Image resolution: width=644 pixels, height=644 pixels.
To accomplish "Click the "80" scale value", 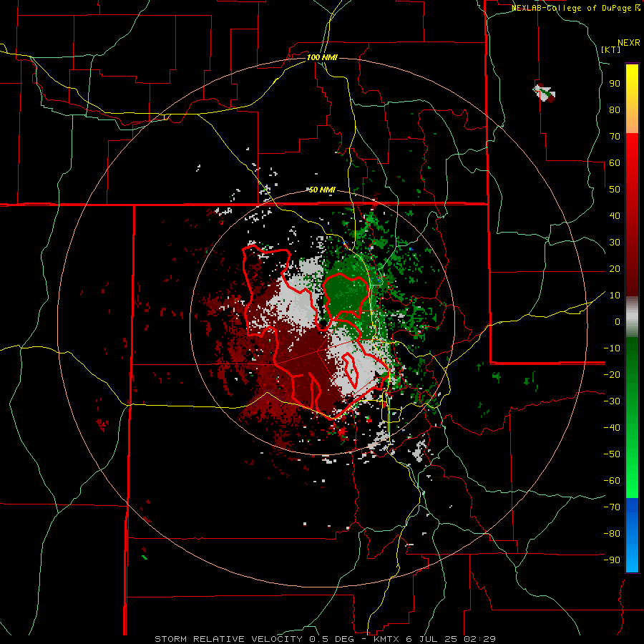I will (615, 110).
